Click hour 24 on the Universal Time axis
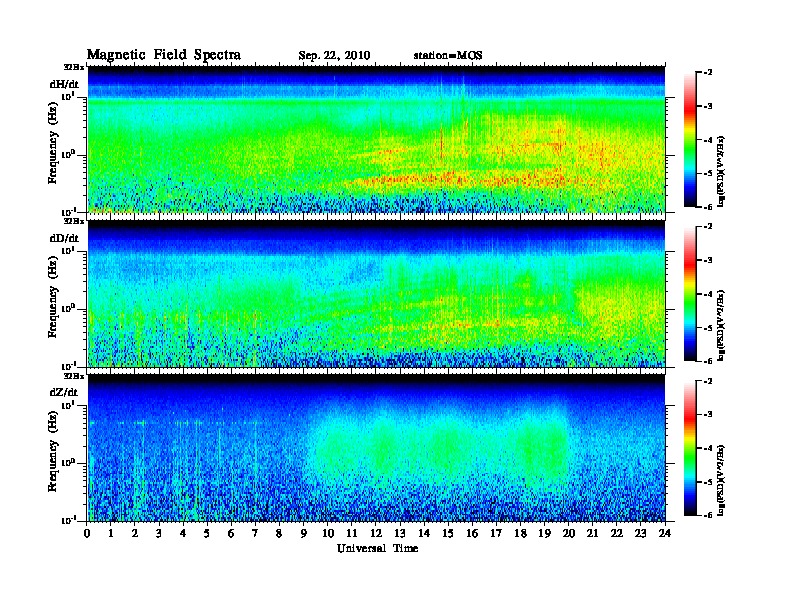This screenshot has width=792, height=612. pyautogui.click(x=665, y=534)
